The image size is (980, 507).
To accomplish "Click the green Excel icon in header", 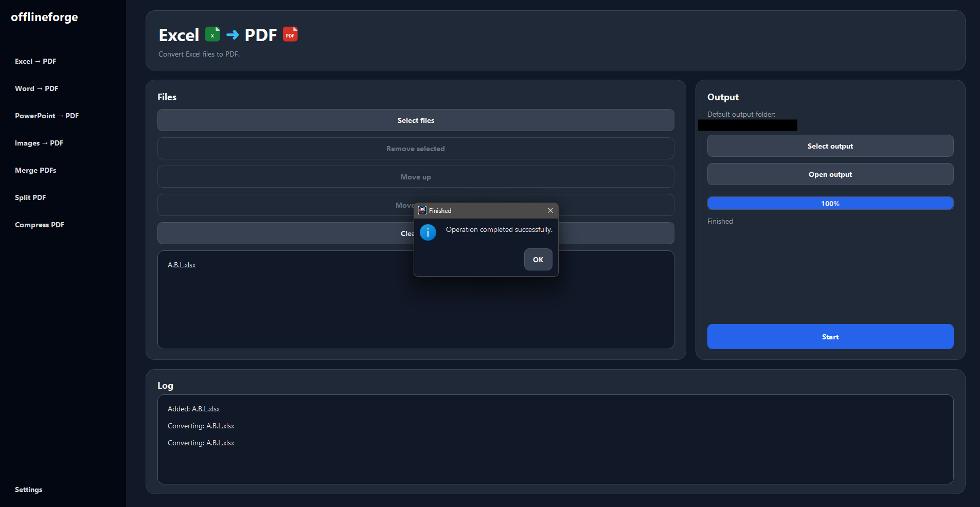I will pyautogui.click(x=212, y=34).
